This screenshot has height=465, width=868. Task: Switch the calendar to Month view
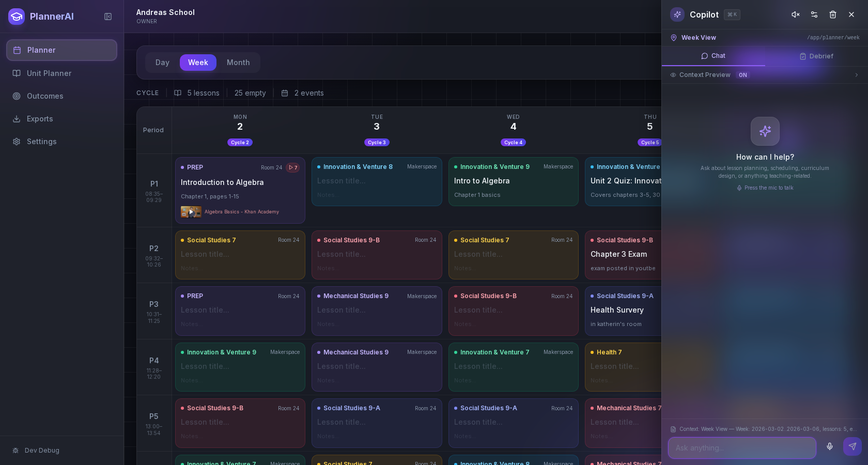click(x=238, y=63)
